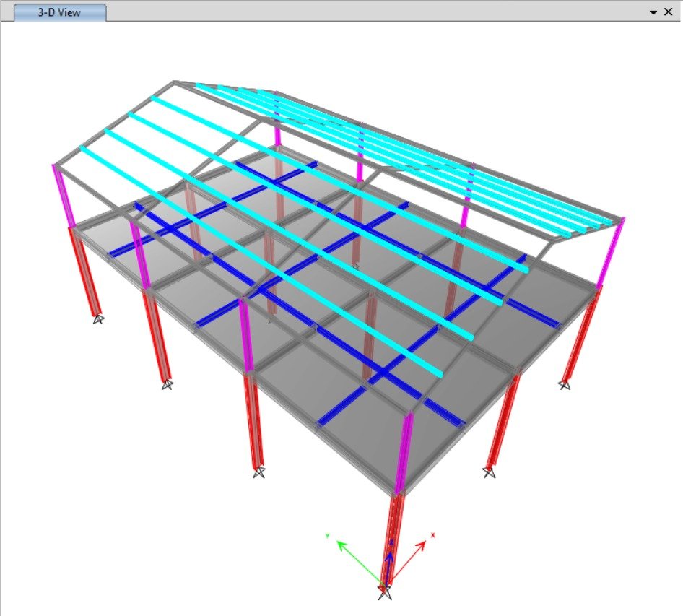The image size is (683, 616).
Task: Select the rightmost column base support symbol
Action: [x=565, y=385]
